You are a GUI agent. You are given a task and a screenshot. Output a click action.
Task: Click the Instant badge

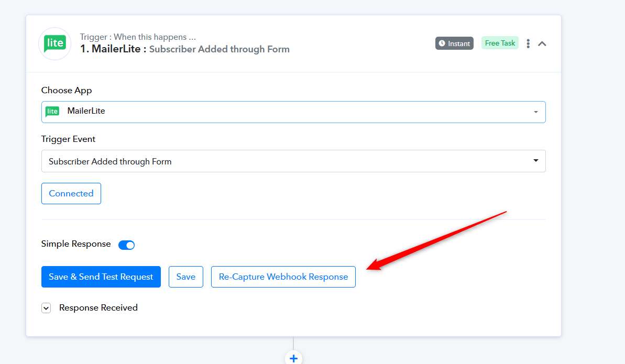(x=454, y=43)
